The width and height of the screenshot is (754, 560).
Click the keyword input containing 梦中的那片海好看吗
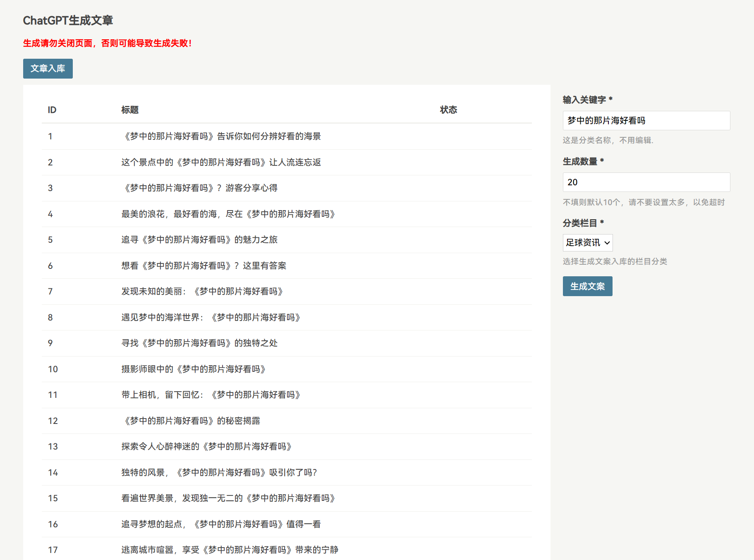[646, 120]
